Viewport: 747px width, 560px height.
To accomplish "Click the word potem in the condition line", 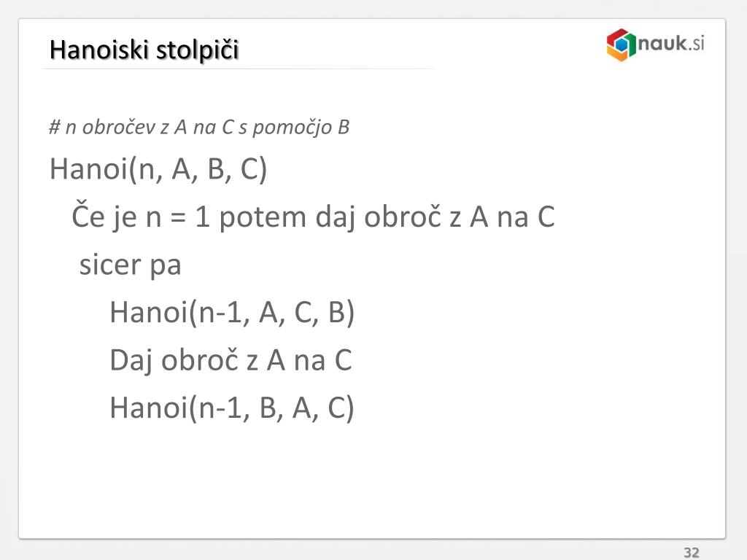I will (x=263, y=218).
